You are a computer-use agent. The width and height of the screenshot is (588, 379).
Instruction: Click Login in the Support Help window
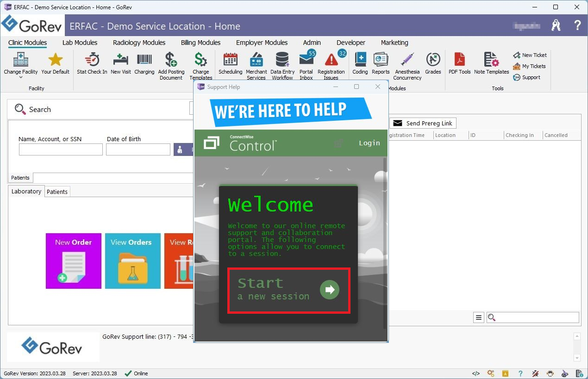coord(369,143)
